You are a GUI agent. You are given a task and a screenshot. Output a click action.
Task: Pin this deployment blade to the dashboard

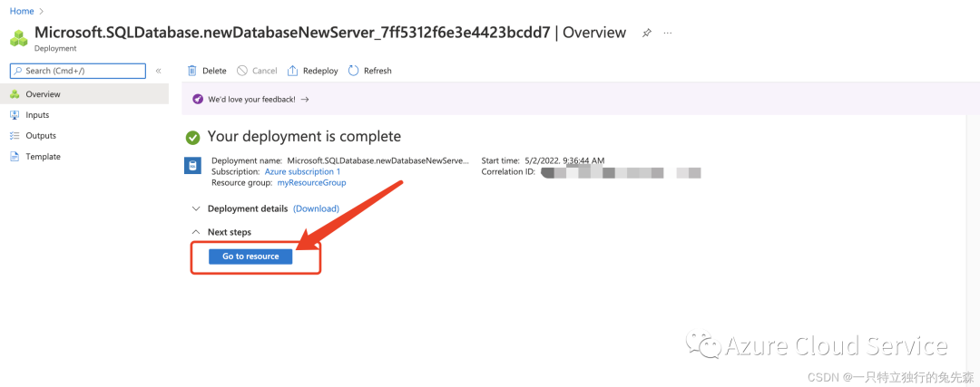pyautogui.click(x=646, y=34)
